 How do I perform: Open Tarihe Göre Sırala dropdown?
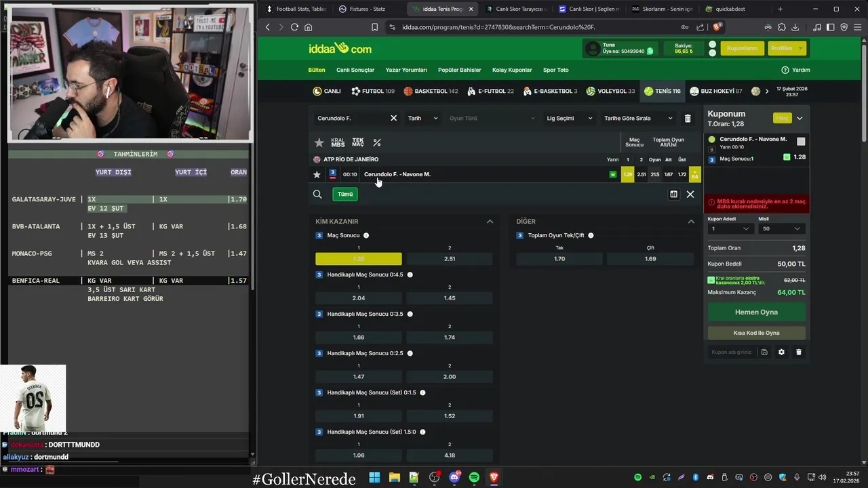638,118
